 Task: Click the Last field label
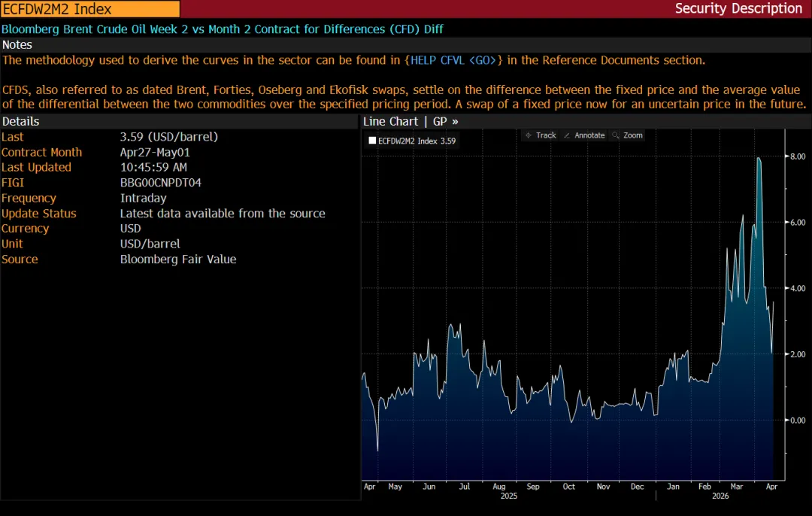13,137
